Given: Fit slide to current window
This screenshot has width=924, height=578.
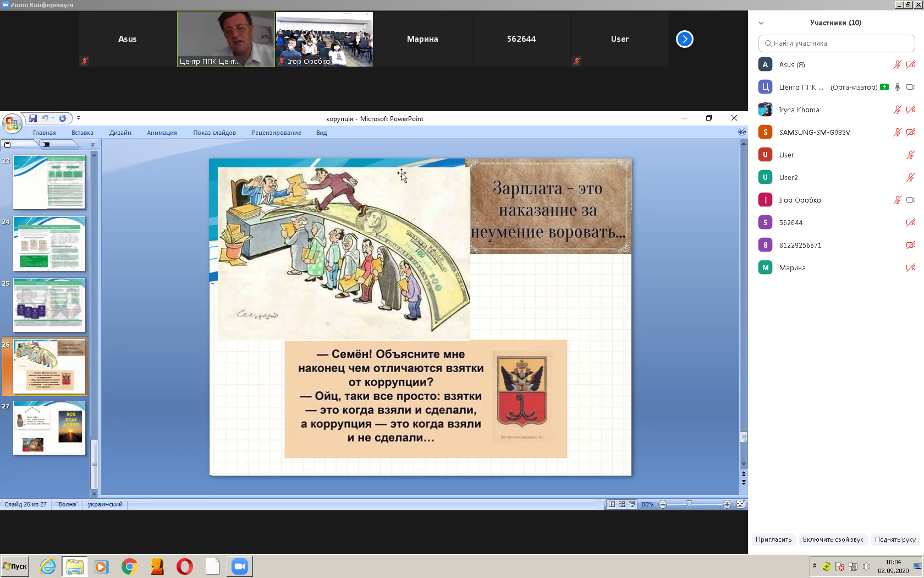Looking at the screenshot, I should pos(741,504).
